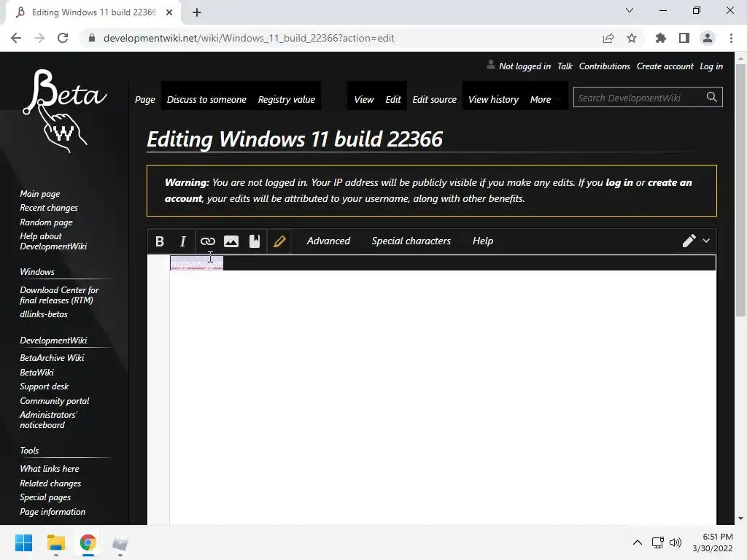Go to Main page in sidebar
The height and width of the screenshot is (560, 747).
coord(40,194)
